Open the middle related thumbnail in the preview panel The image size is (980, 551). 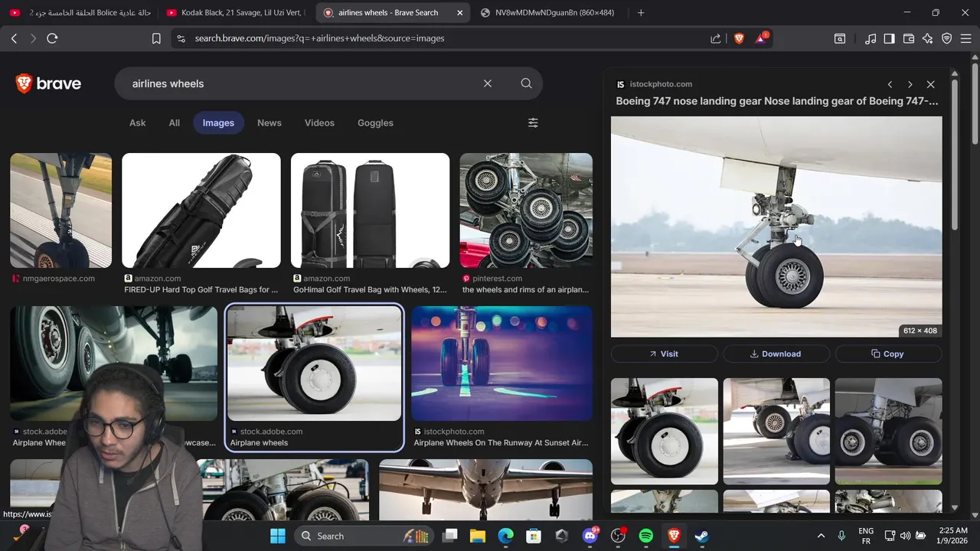tap(776, 431)
